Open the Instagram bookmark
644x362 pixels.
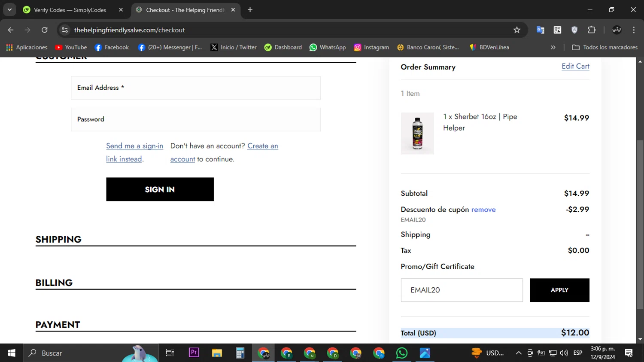tap(371, 47)
